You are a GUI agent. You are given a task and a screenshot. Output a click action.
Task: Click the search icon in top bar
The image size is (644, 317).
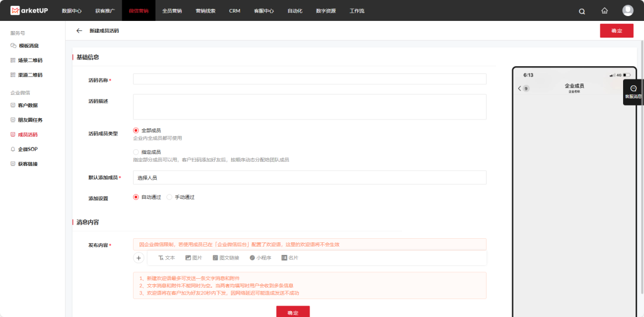coord(582,11)
